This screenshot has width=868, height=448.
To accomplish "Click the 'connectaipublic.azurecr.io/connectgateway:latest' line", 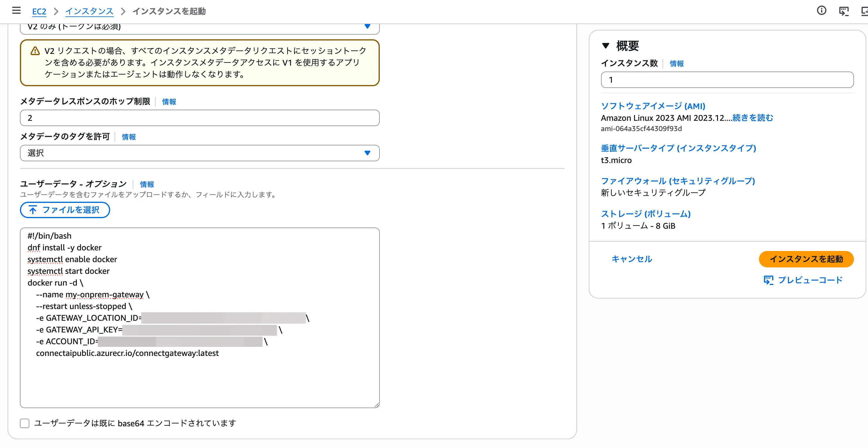I will click(127, 353).
